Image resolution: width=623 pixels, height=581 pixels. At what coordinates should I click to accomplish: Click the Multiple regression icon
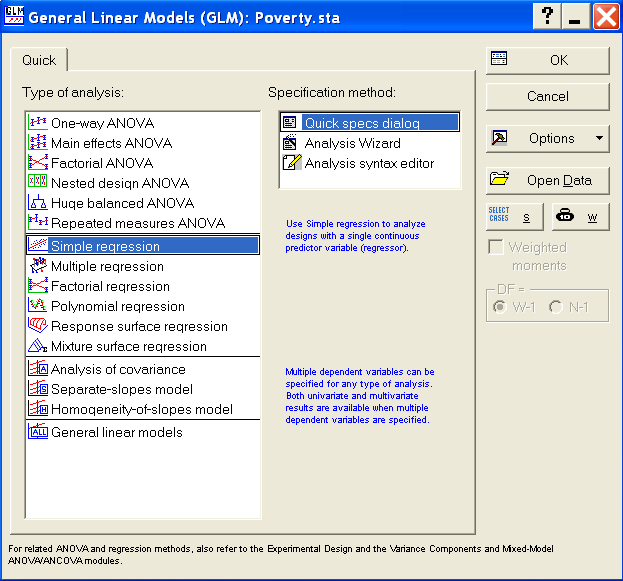[x=38, y=266]
